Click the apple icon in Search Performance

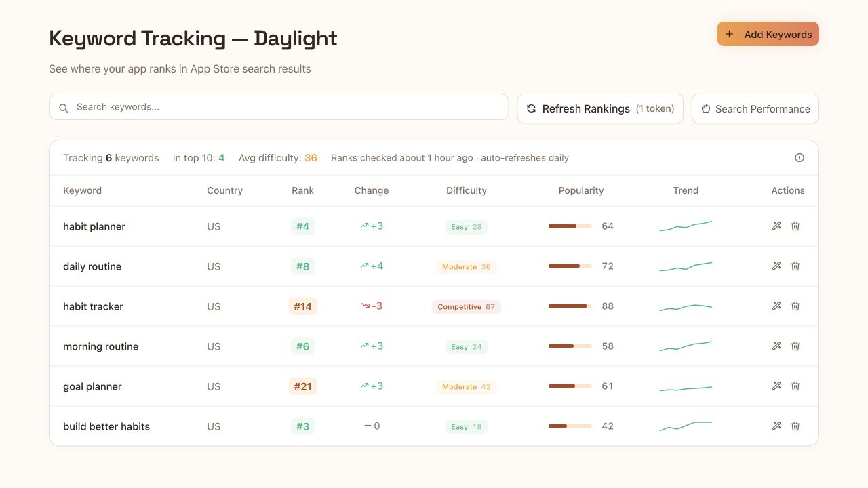point(705,108)
